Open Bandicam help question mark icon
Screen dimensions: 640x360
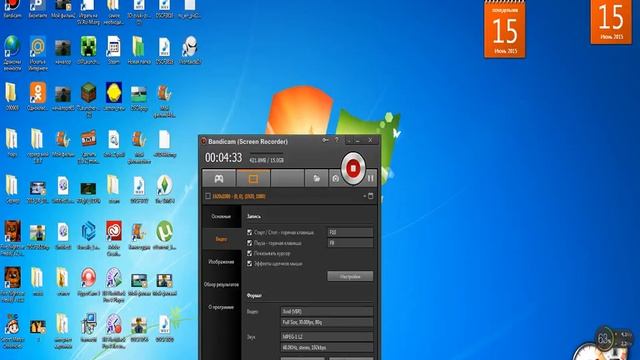pyautogui.click(x=337, y=140)
